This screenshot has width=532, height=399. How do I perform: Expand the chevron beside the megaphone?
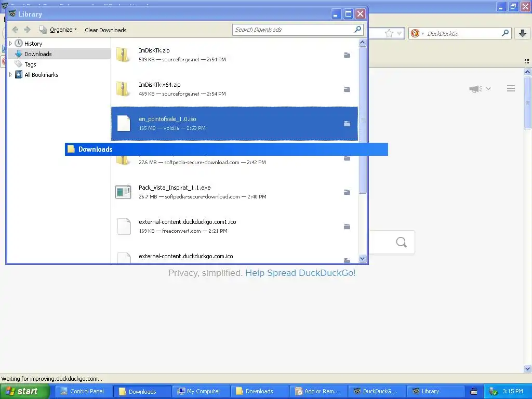pos(488,88)
